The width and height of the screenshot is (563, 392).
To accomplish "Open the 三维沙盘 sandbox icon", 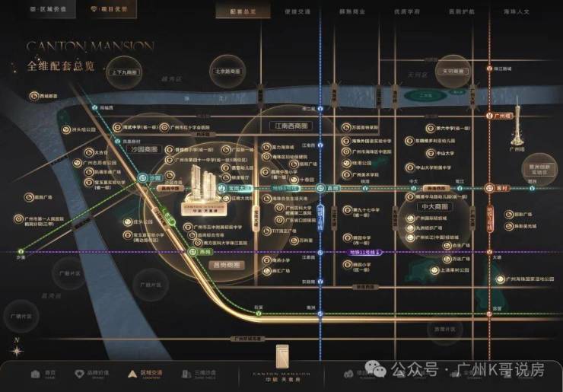I will coord(186,374).
